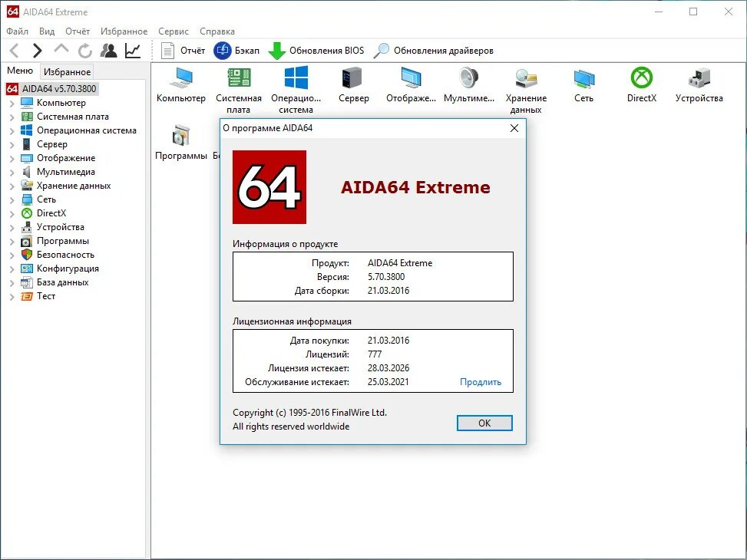Click the Лицензий value 777
Image resolution: width=747 pixels, height=560 pixels.
pos(375,354)
